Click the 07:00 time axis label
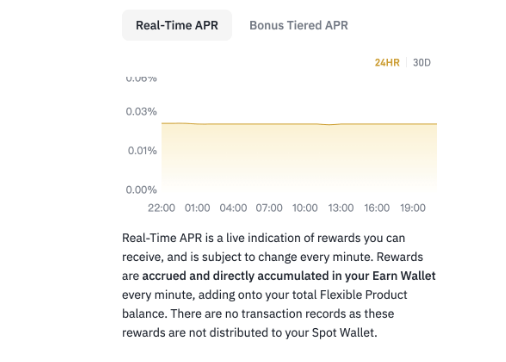The image size is (506, 362). (x=269, y=208)
